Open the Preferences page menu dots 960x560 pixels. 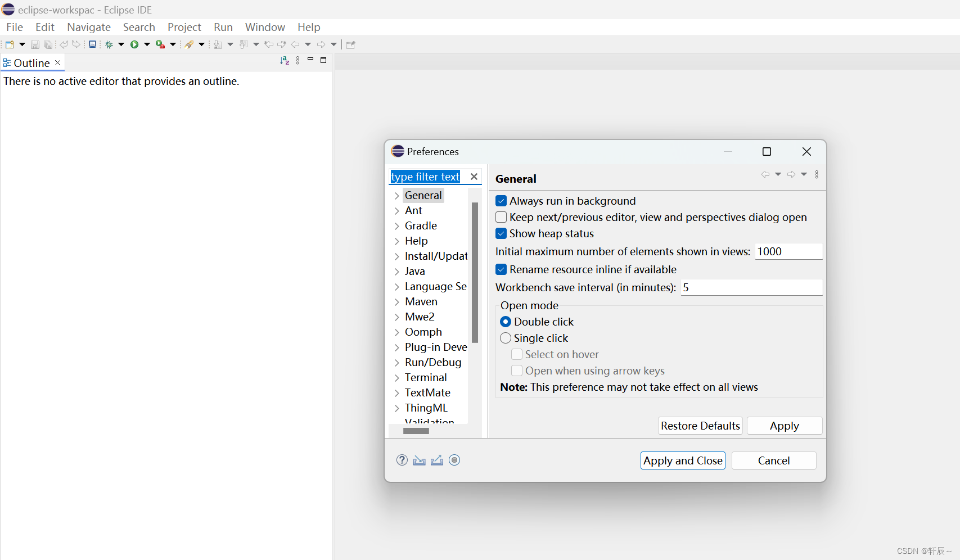(817, 174)
